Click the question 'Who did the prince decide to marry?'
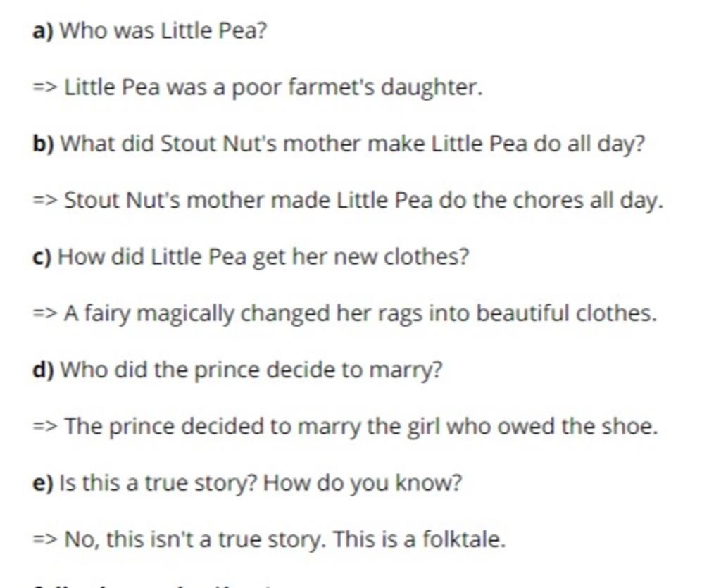The image size is (721, 588). pos(251,370)
